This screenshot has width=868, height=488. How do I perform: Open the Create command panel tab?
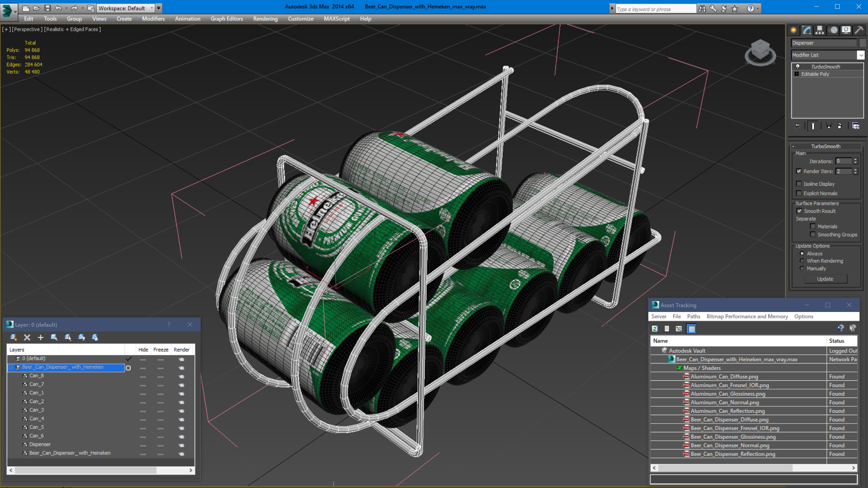(794, 30)
